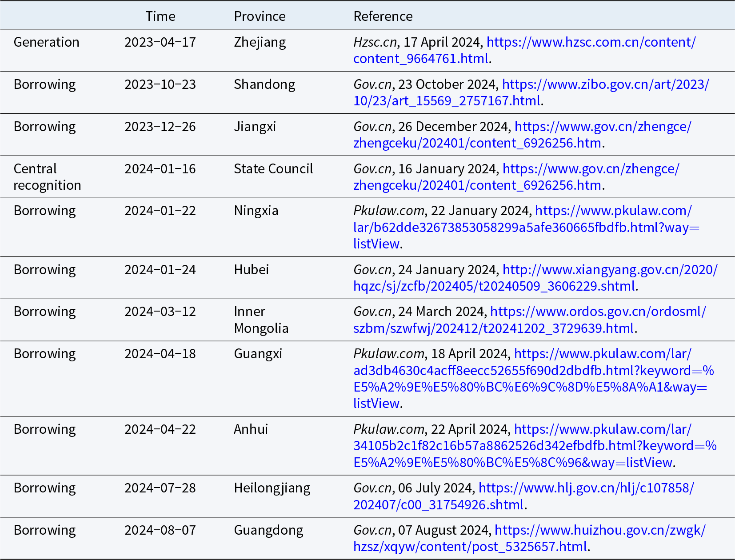This screenshot has height=560, width=735.
Task: Click the 2024-01-16 date cell
Action: [160, 169]
